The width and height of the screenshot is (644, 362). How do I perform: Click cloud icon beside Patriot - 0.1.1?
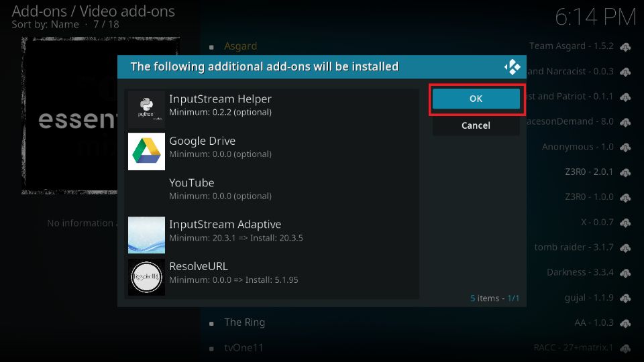point(625,97)
